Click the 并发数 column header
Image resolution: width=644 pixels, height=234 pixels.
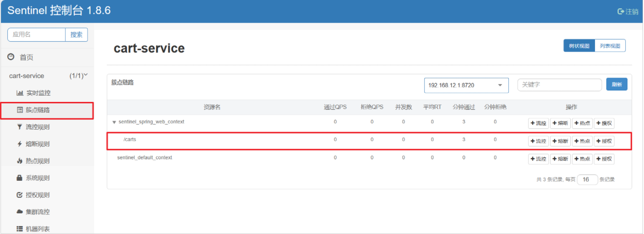(404, 107)
